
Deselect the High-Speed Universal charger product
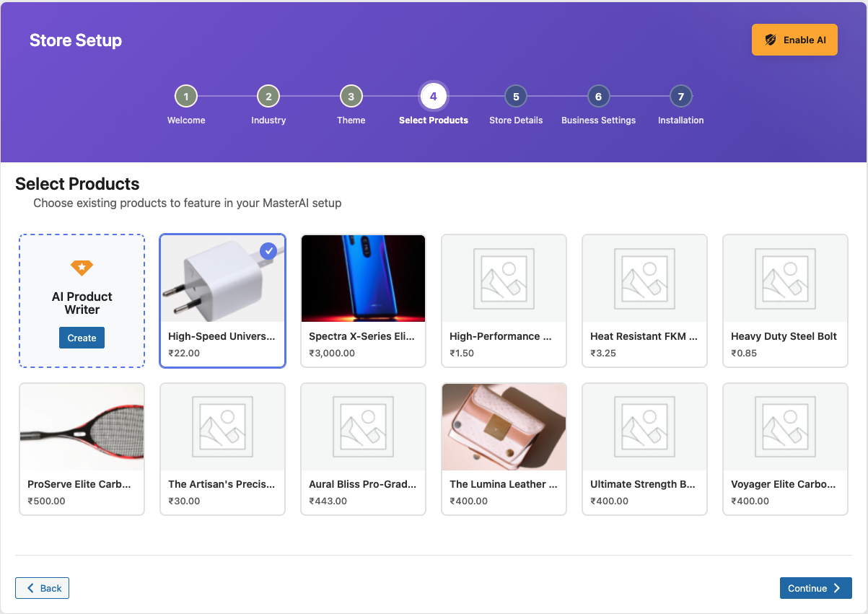click(222, 300)
